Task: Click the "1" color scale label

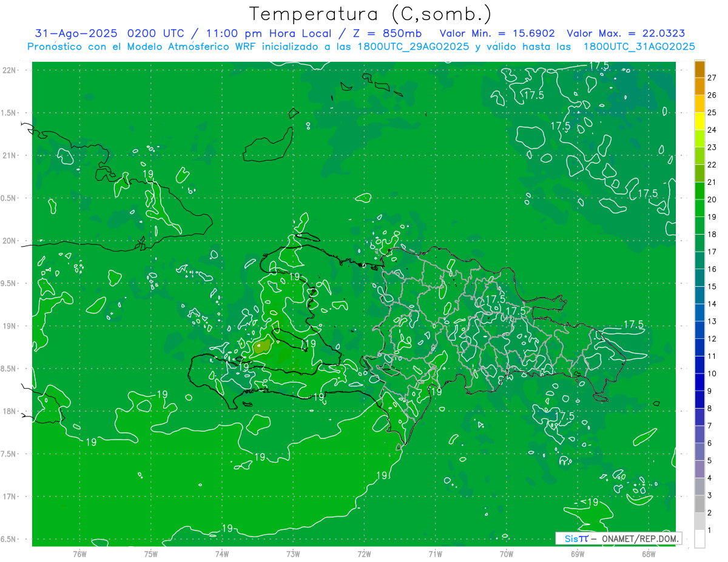Action: pos(710,530)
